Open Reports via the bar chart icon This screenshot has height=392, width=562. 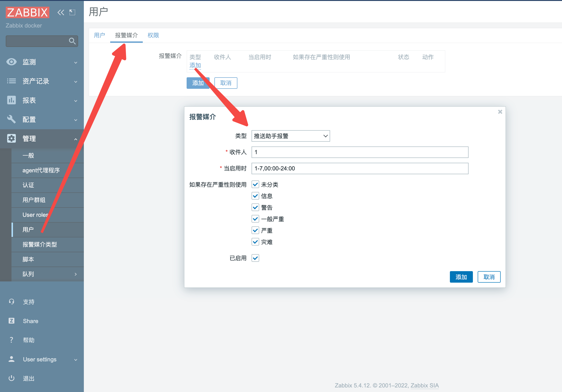click(11, 100)
